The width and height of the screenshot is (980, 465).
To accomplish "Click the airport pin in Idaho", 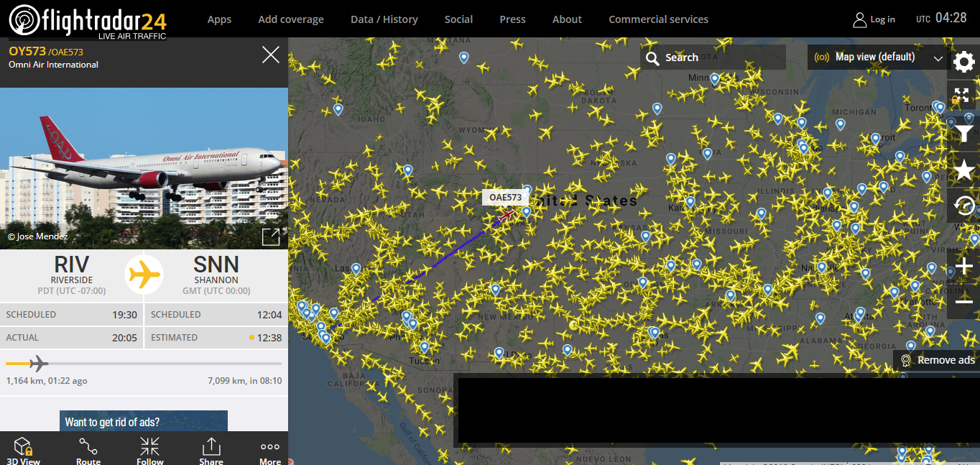I will (338, 109).
